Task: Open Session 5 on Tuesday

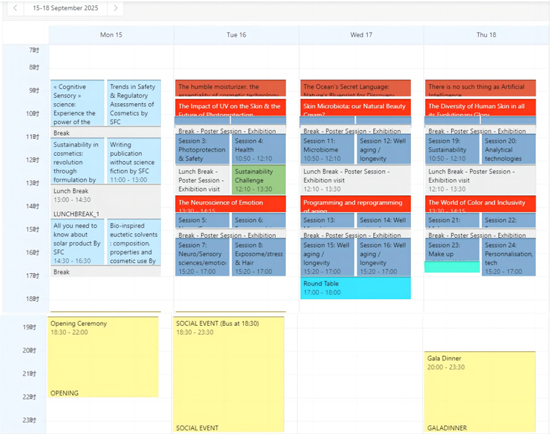Action: [202, 220]
